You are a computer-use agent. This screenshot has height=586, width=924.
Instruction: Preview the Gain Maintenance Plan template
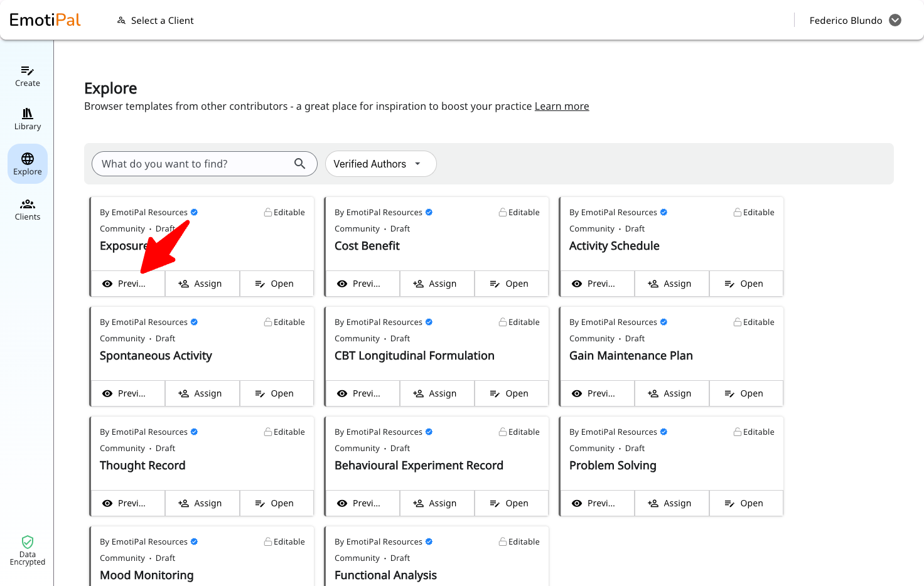(x=597, y=393)
